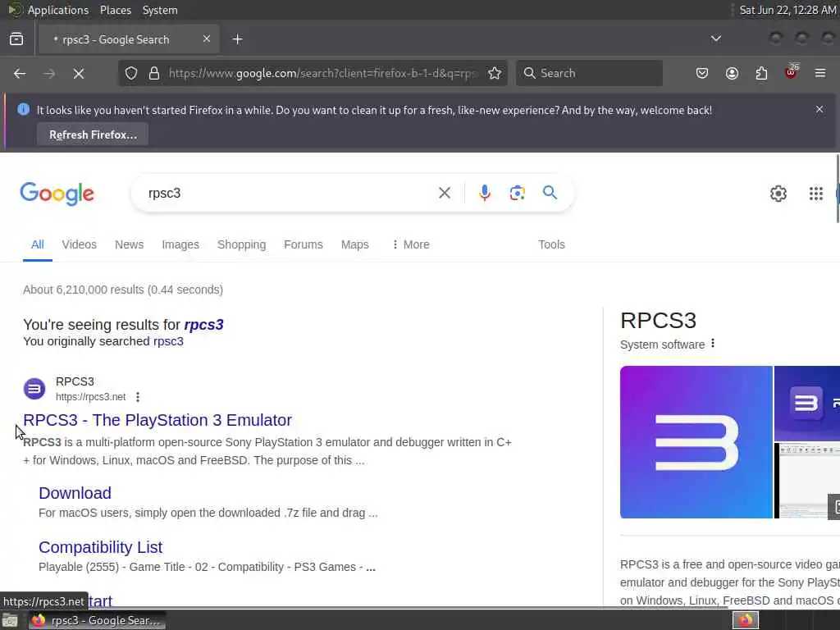
Task: Open the Extensions puzzle icon
Action: 761,73
